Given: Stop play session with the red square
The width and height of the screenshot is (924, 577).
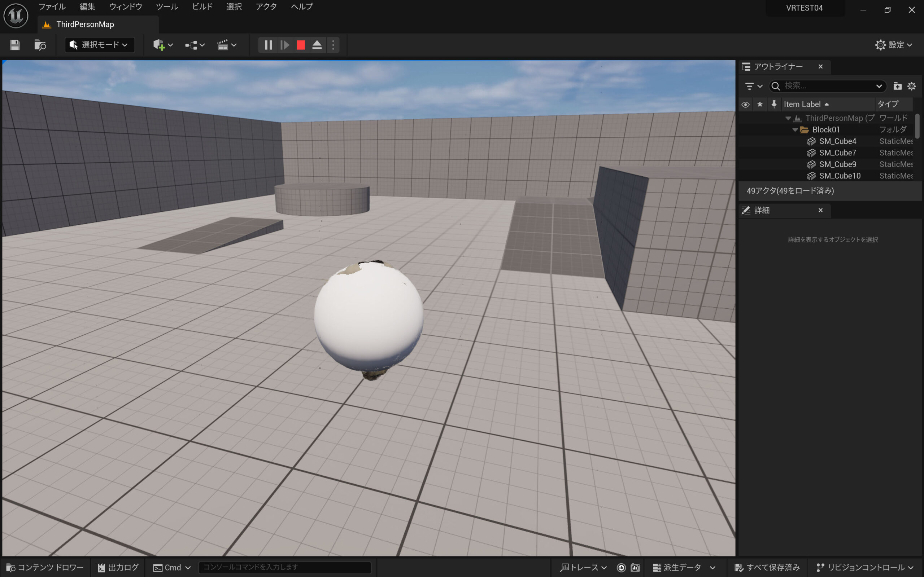Looking at the screenshot, I should (301, 45).
